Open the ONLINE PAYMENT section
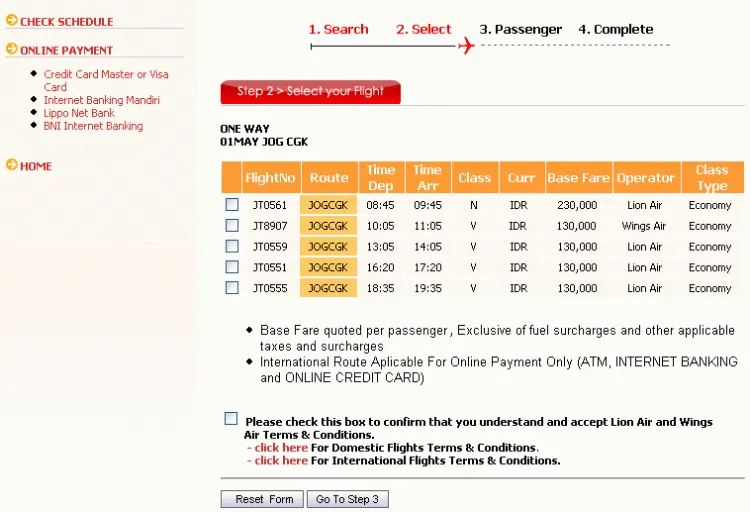 (x=66, y=50)
